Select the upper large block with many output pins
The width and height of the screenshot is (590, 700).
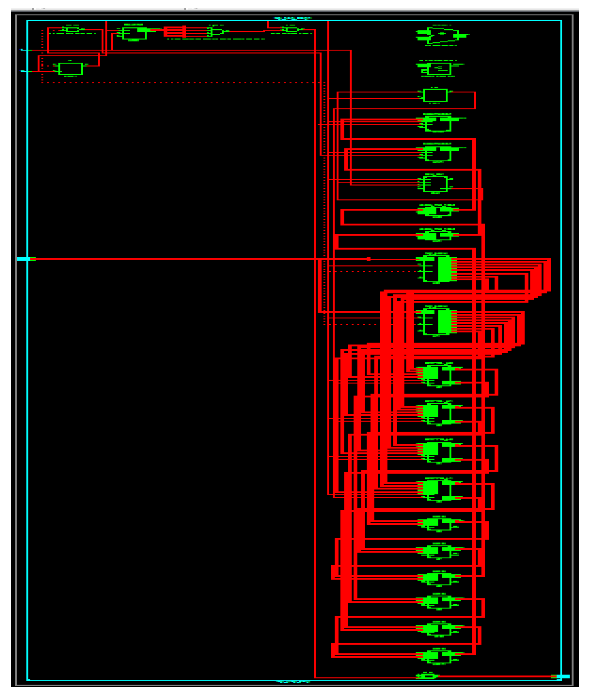tap(437, 269)
